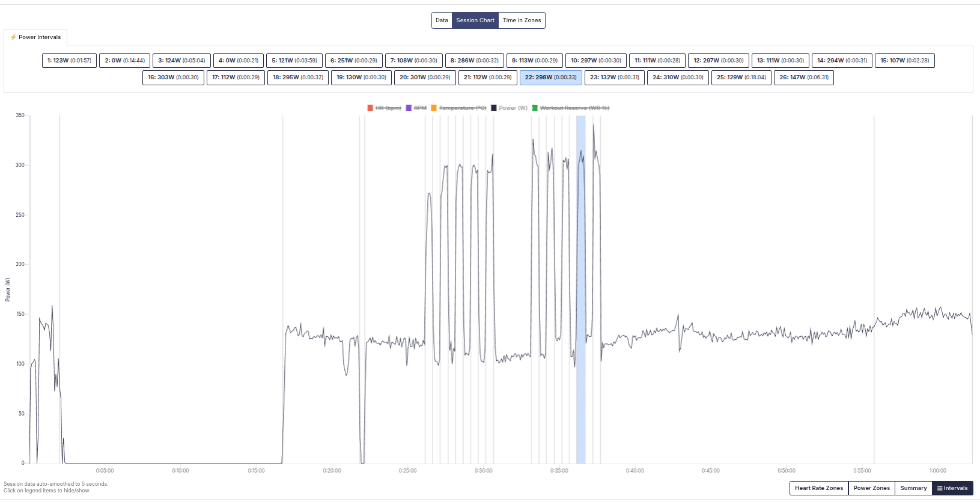Click the blue highlighted interval band on chart
Image resolution: width=980 pixels, height=502 pixels.
[580, 289]
